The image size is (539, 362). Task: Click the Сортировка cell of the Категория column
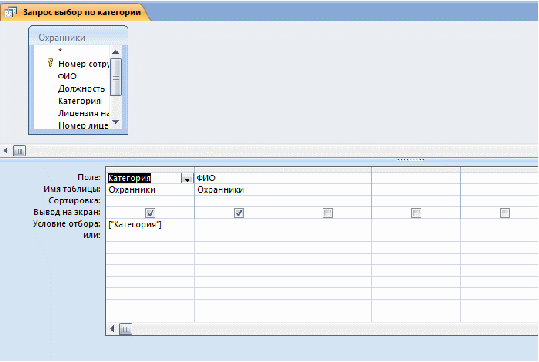(x=150, y=201)
